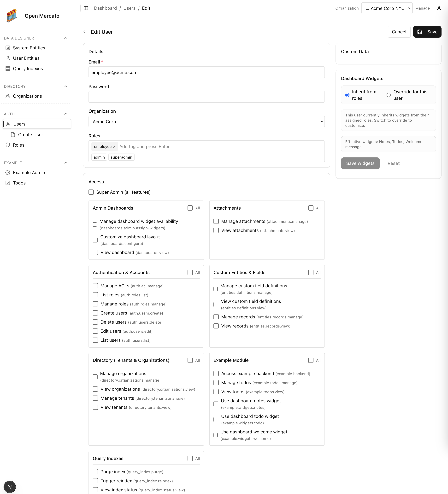The image size is (448, 494).
Task: Select Todos in the Example section
Action: pos(19,183)
